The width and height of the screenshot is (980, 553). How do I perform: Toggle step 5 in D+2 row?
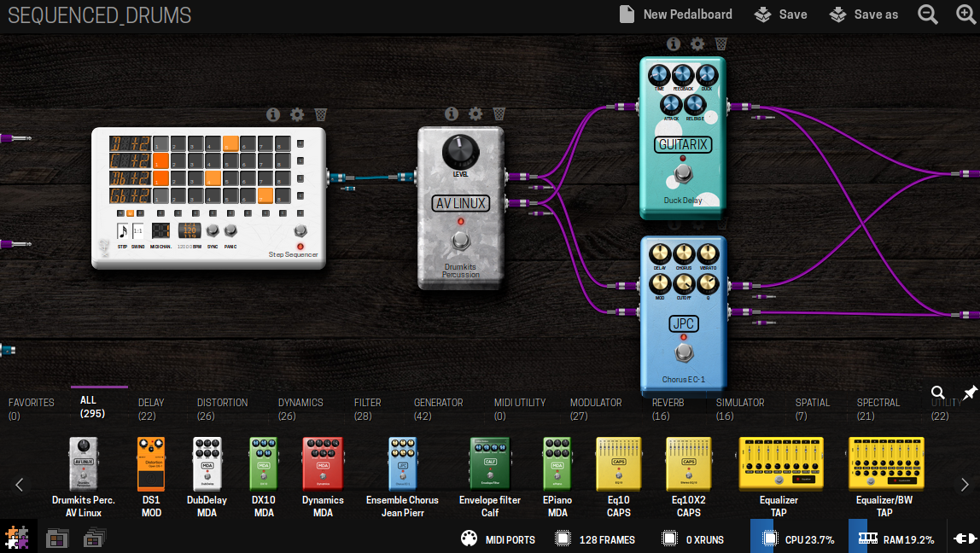[x=230, y=143]
